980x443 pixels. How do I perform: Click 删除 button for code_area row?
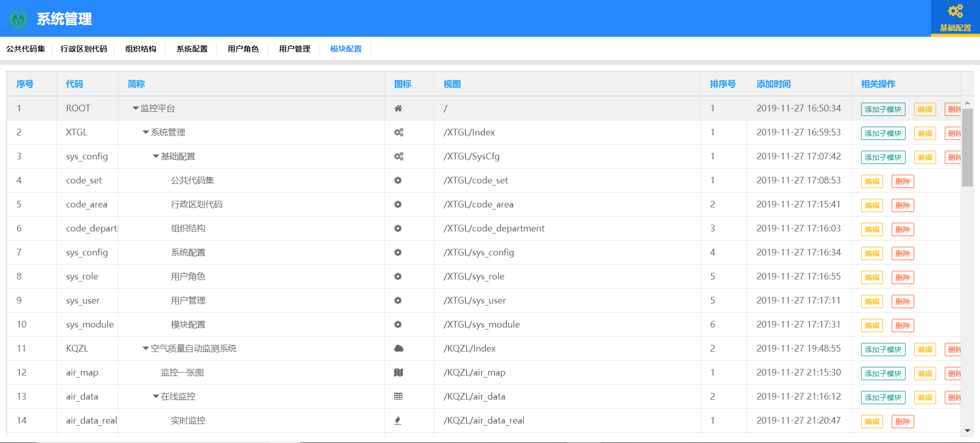tap(902, 205)
